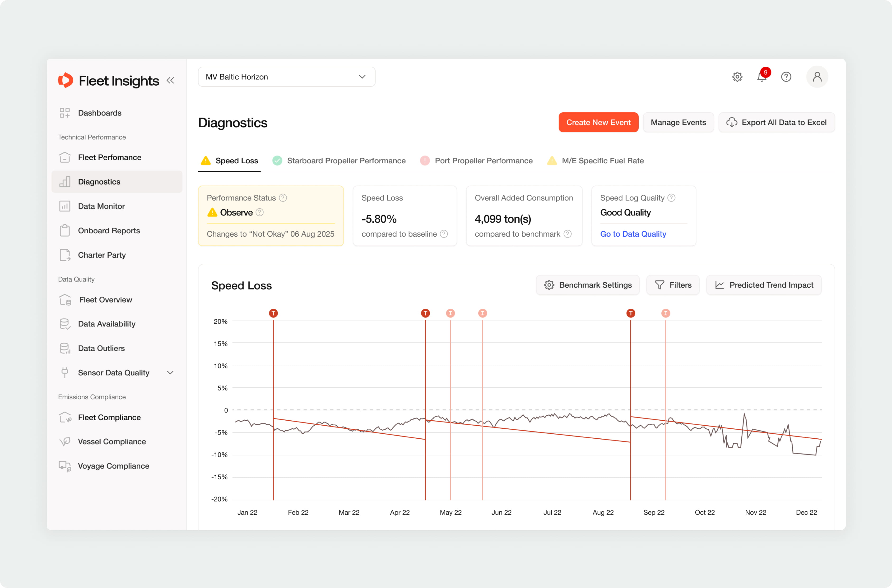Open Dashboards from the sidebar
This screenshot has width=892, height=588.
coord(117,113)
